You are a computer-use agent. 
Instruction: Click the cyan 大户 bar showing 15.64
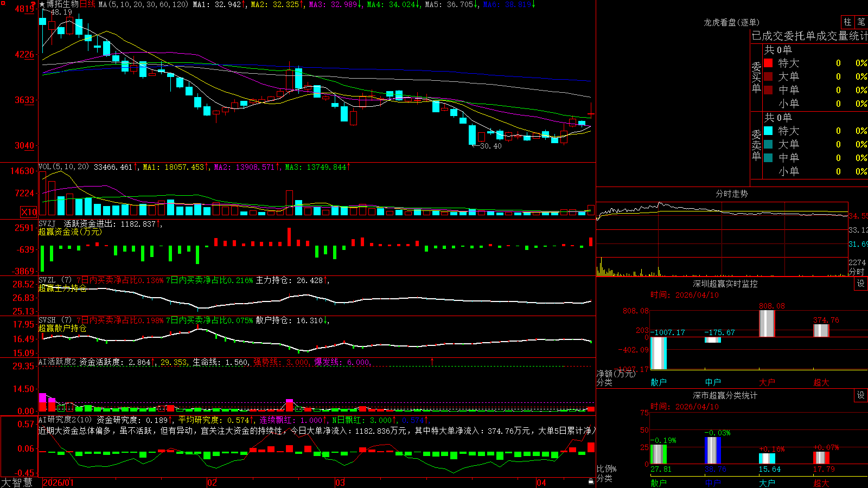click(767, 459)
